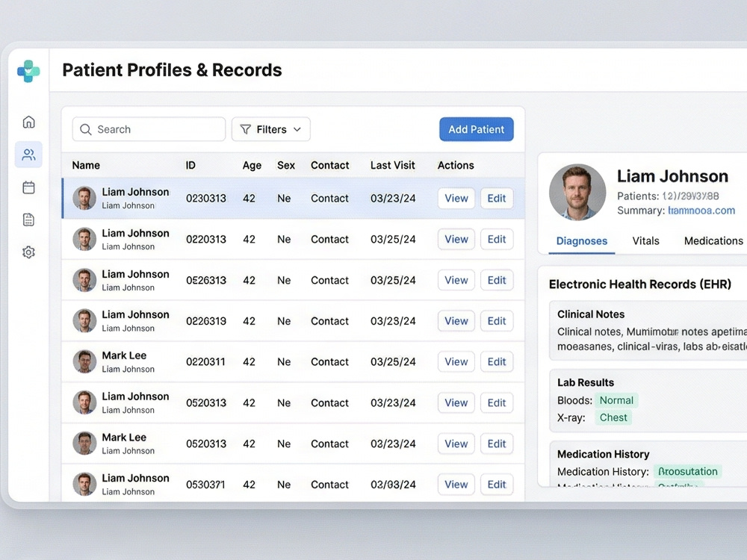747x560 pixels.
Task: Sort by the ID column header
Action: [190, 165]
